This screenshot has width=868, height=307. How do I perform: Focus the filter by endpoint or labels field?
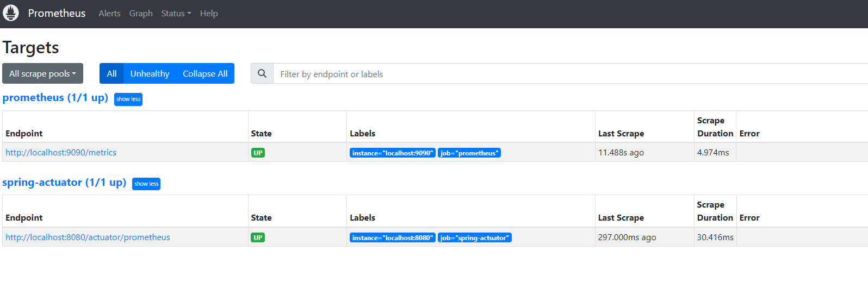coord(571,73)
